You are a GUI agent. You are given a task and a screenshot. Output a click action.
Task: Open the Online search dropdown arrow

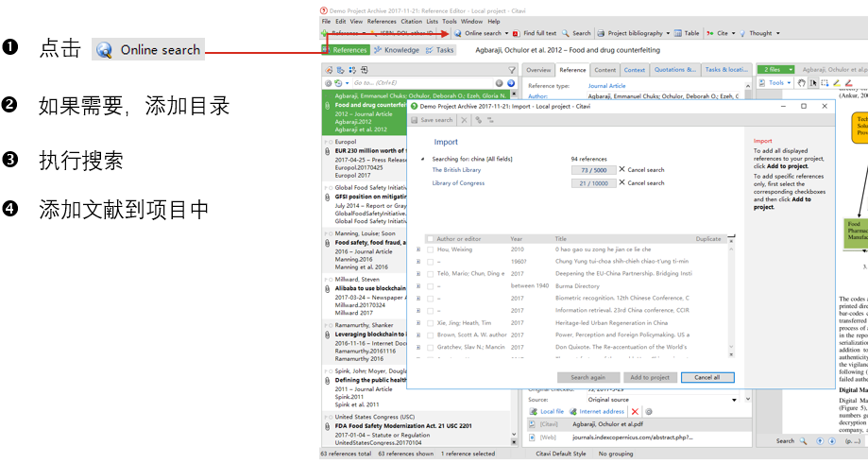point(506,33)
